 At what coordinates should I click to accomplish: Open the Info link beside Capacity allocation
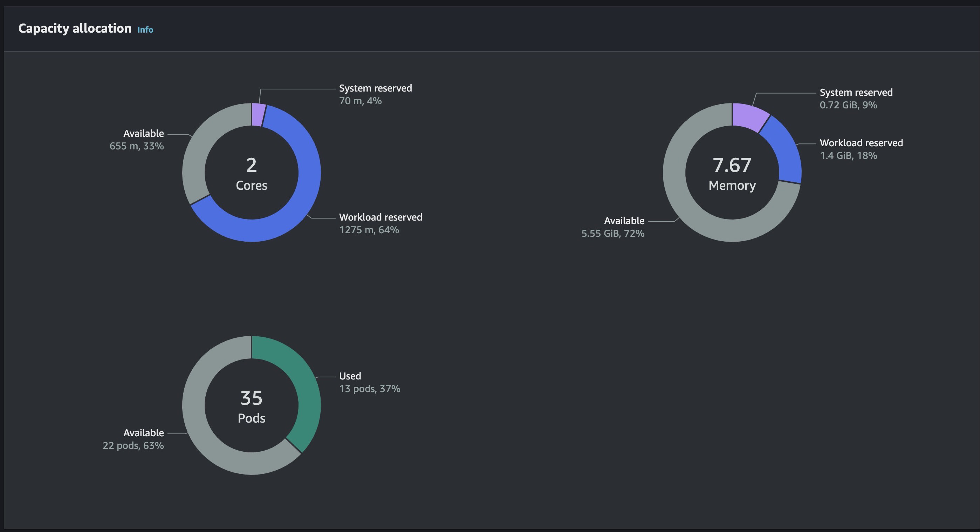145,30
